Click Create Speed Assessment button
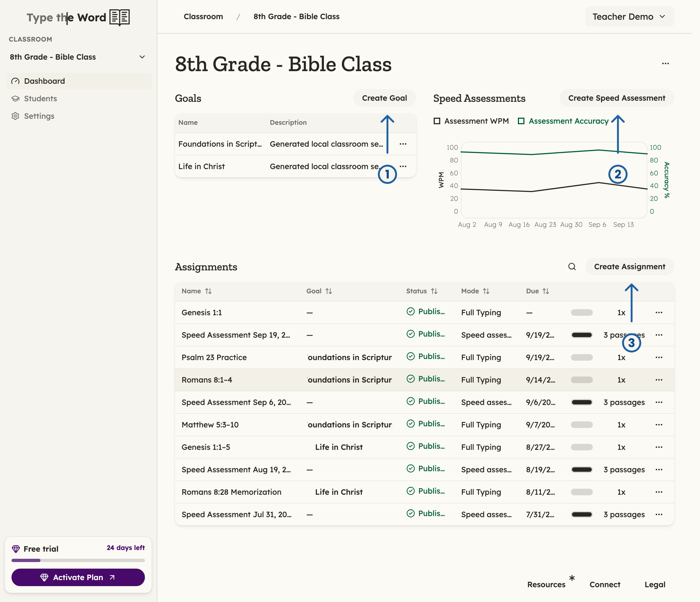The image size is (700, 602). pos(616,98)
